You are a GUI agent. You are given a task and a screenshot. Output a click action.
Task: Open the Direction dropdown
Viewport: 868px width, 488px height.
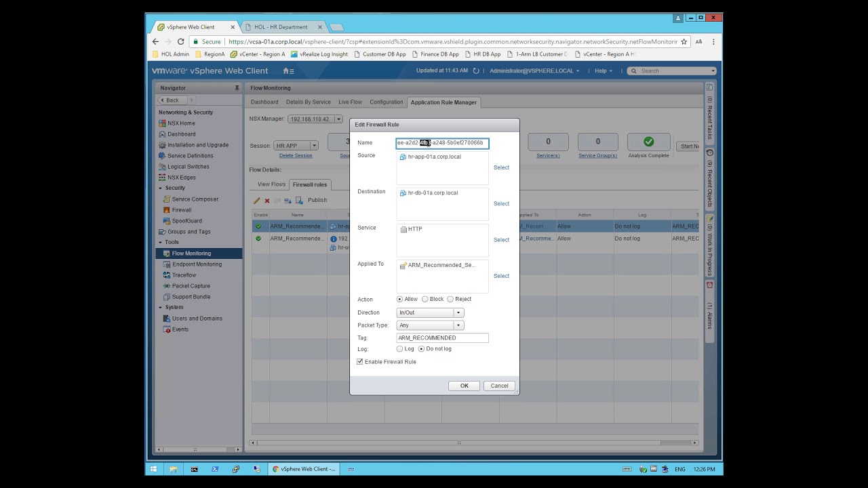[458, 312]
